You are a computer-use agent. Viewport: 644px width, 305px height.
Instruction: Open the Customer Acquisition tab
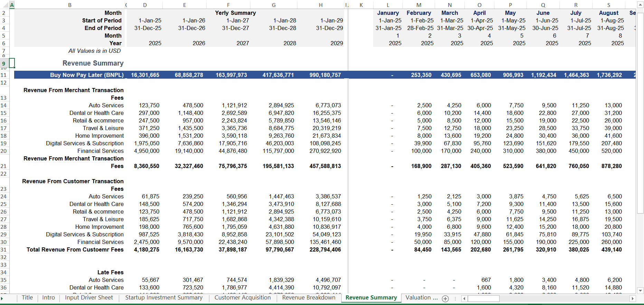point(243,298)
